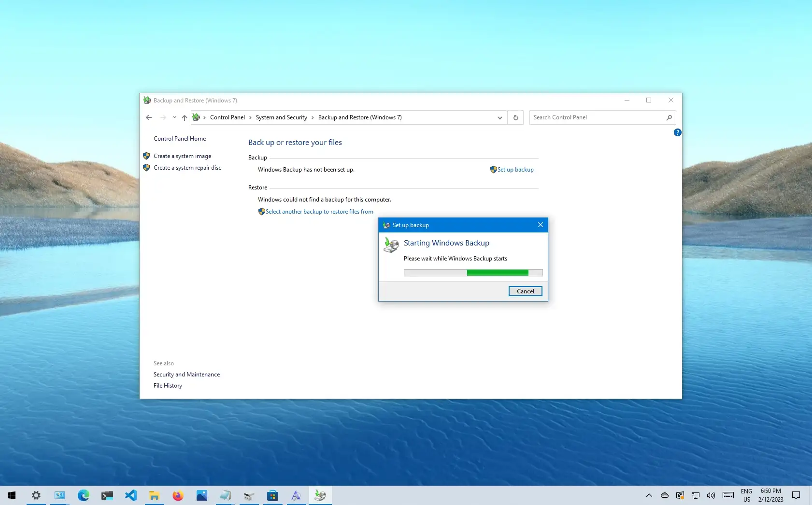Select Backup and Restore (Windows 7) breadcrumb

[360, 117]
